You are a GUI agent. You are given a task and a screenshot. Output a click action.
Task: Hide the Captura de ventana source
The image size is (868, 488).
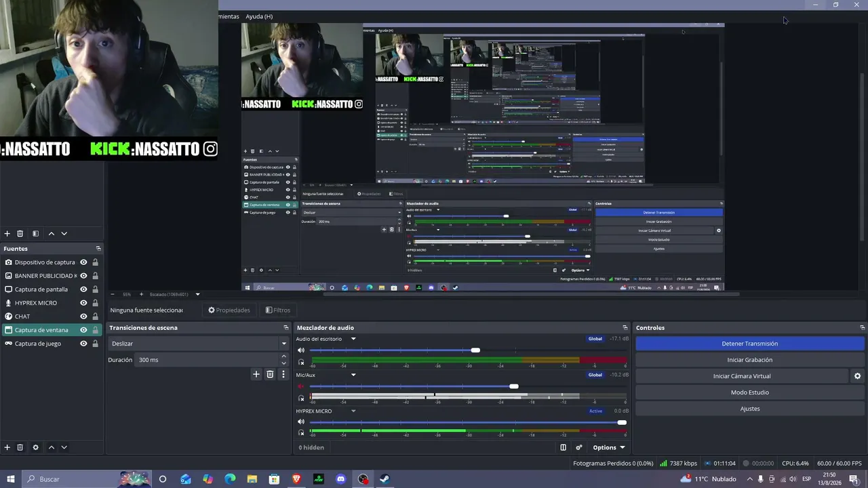[x=83, y=330]
